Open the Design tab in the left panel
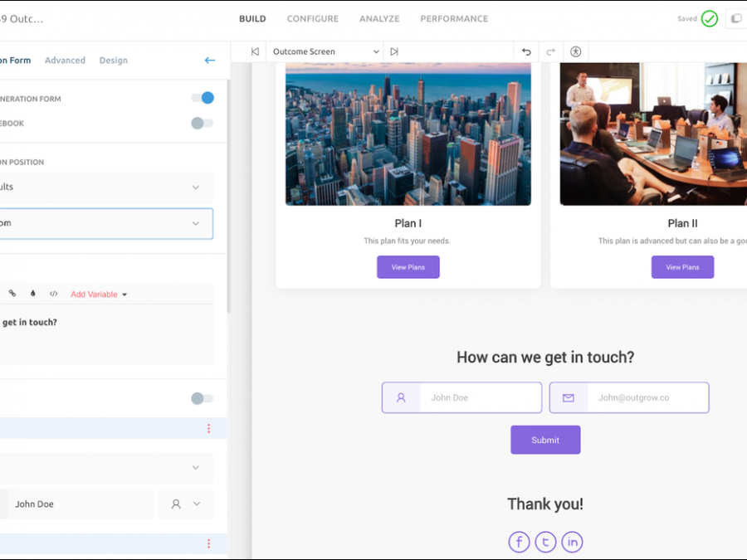The image size is (747, 560). click(113, 61)
